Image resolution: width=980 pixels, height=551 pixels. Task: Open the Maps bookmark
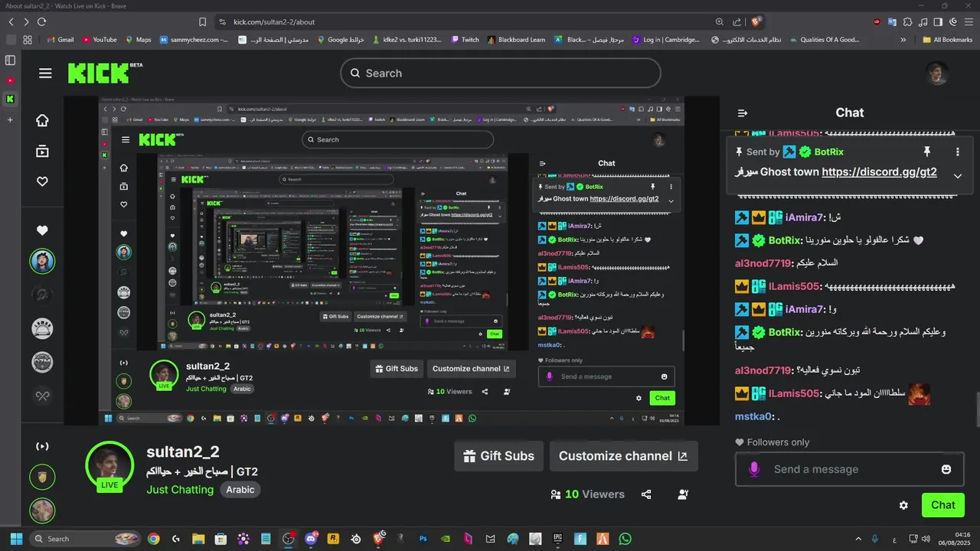click(x=138, y=40)
